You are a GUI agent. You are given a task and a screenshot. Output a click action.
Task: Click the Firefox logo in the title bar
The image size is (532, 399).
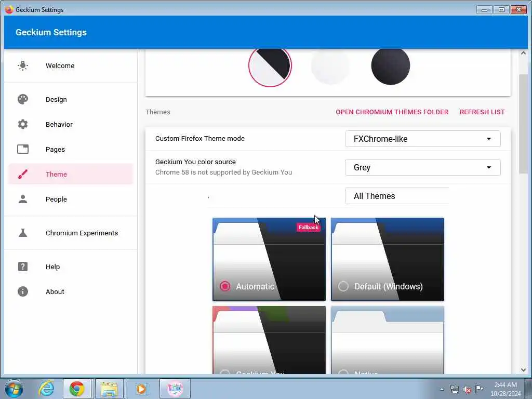(9, 9)
